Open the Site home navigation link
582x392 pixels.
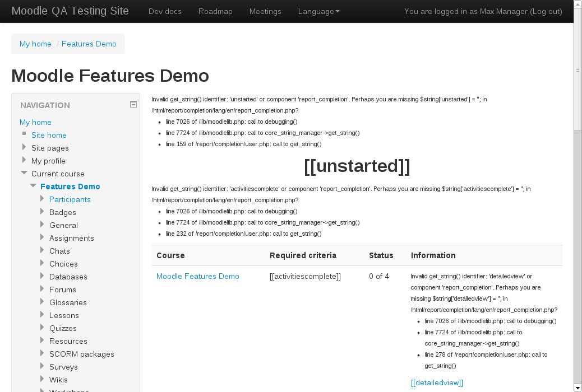point(49,135)
